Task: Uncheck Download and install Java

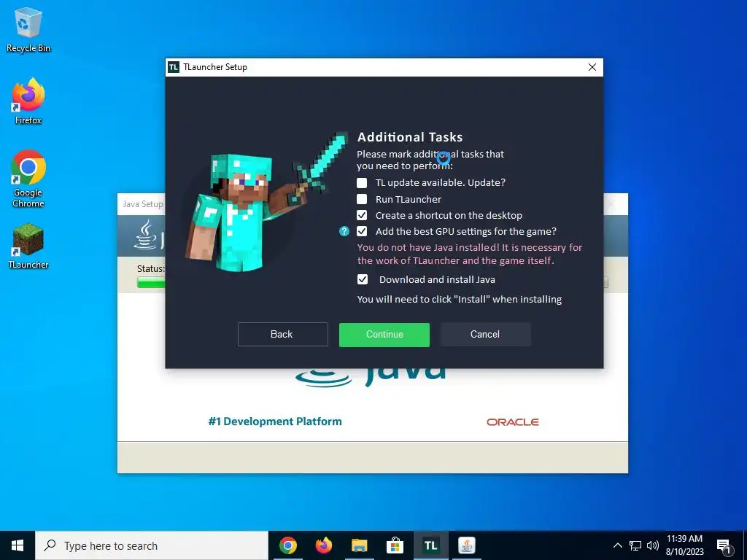Action: [363, 279]
